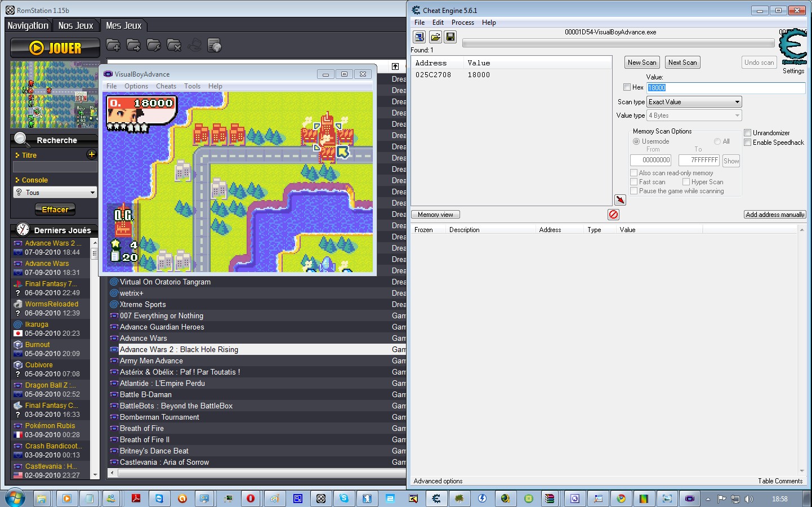Open Cheat Engine Edit menu
This screenshot has height=507, width=812.
[438, 23]
